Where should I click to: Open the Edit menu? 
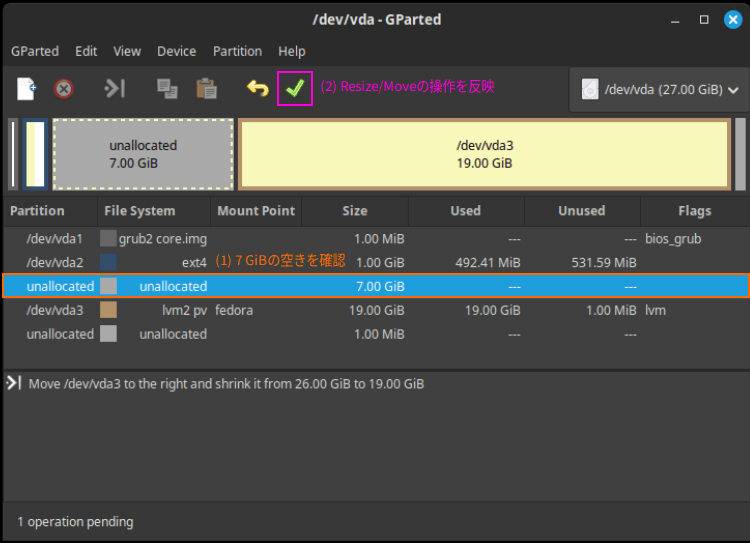coord(86,51)
